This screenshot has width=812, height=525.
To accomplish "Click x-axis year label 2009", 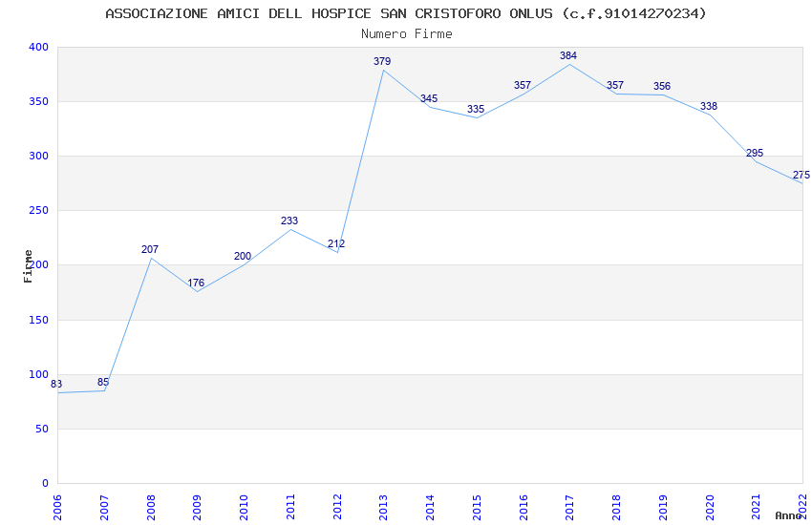I will pos(198,508).
